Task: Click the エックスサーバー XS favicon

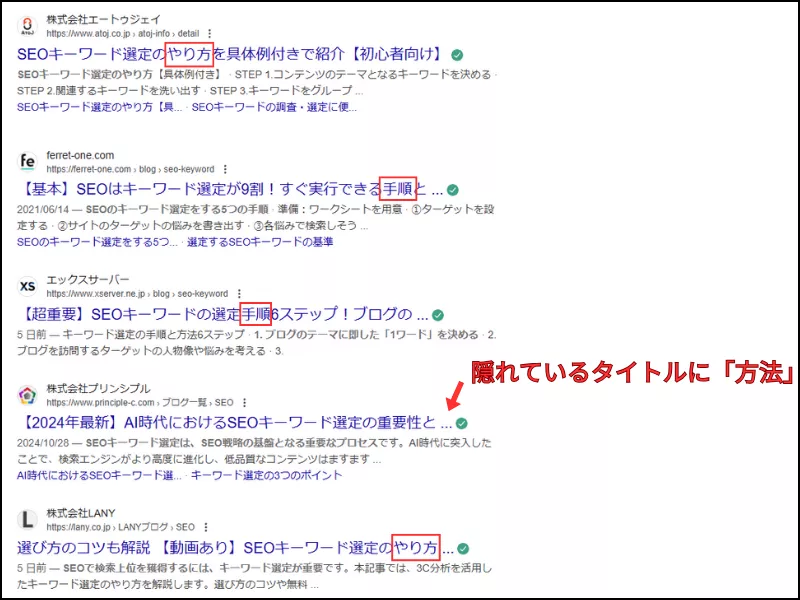Action: tap(28, 286)
